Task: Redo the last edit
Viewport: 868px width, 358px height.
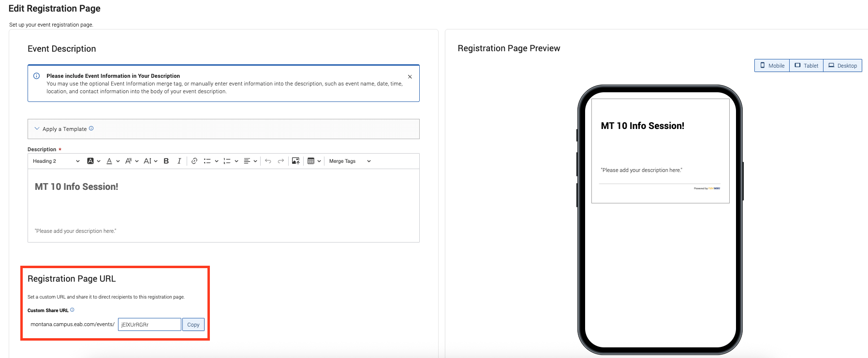Action: (281, 161)
